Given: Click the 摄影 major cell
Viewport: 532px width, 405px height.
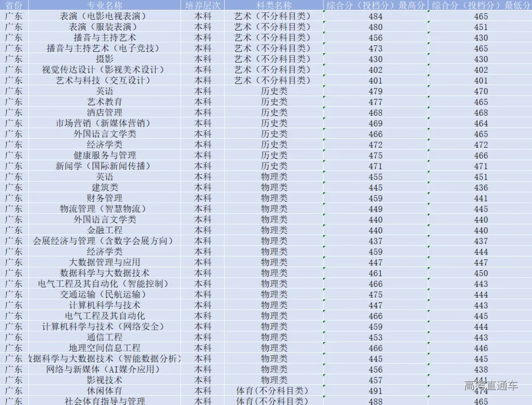Looking at the screenshot, I should click(104, 59).
